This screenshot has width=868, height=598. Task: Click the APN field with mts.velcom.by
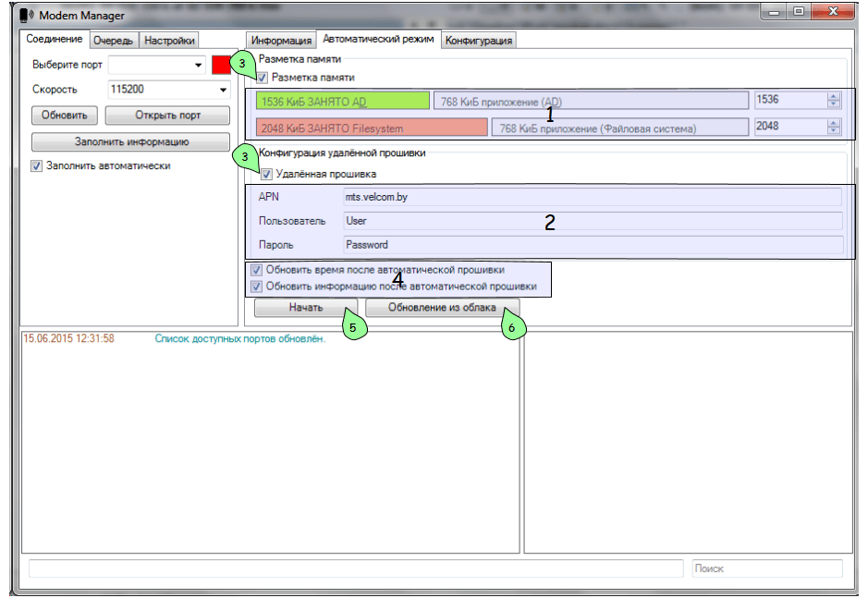(593, 197)
